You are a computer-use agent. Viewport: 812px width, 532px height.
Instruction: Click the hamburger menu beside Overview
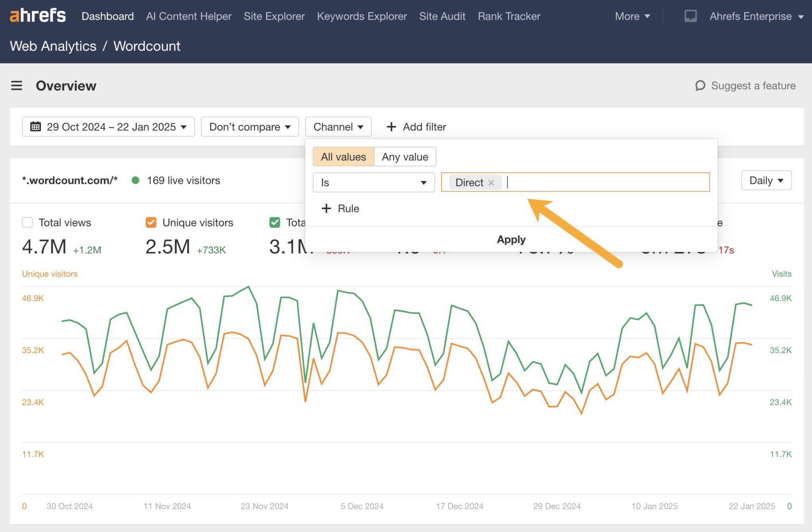point(17,86)
